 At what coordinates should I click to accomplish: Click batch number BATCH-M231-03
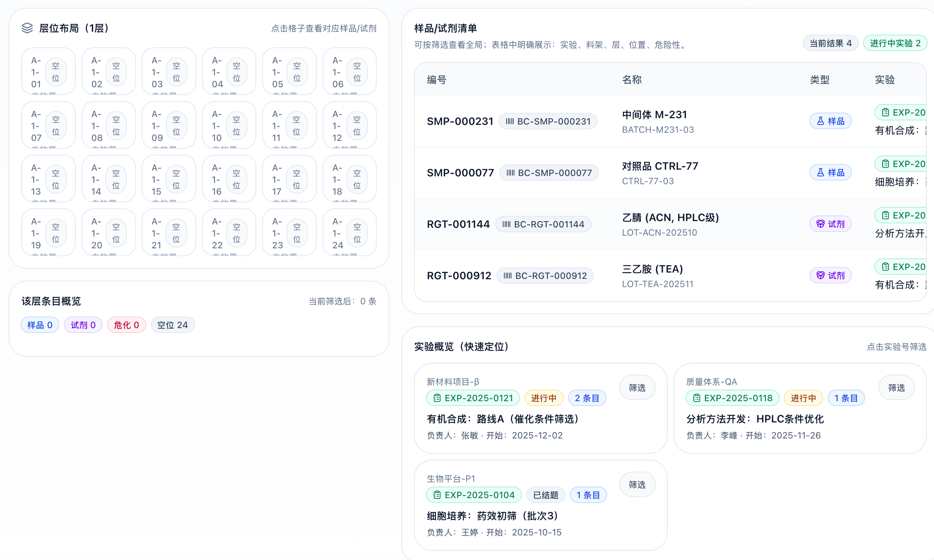pos(658,129)
